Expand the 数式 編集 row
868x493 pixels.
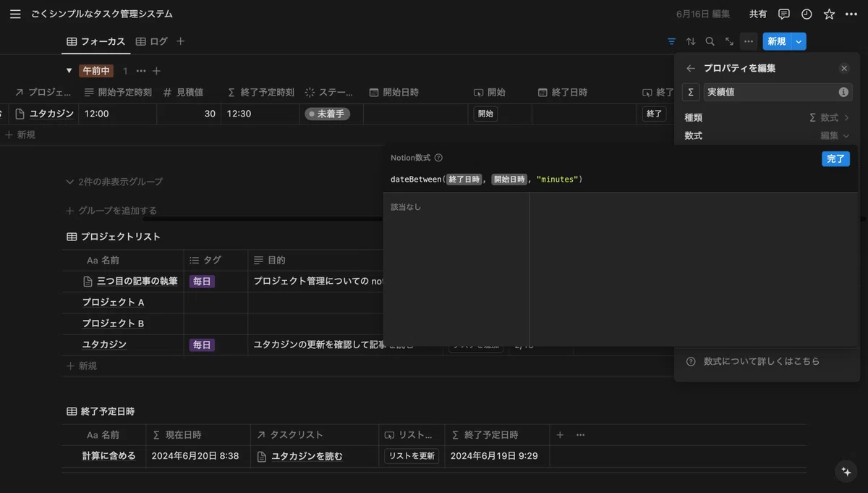[x=767, y=135]
